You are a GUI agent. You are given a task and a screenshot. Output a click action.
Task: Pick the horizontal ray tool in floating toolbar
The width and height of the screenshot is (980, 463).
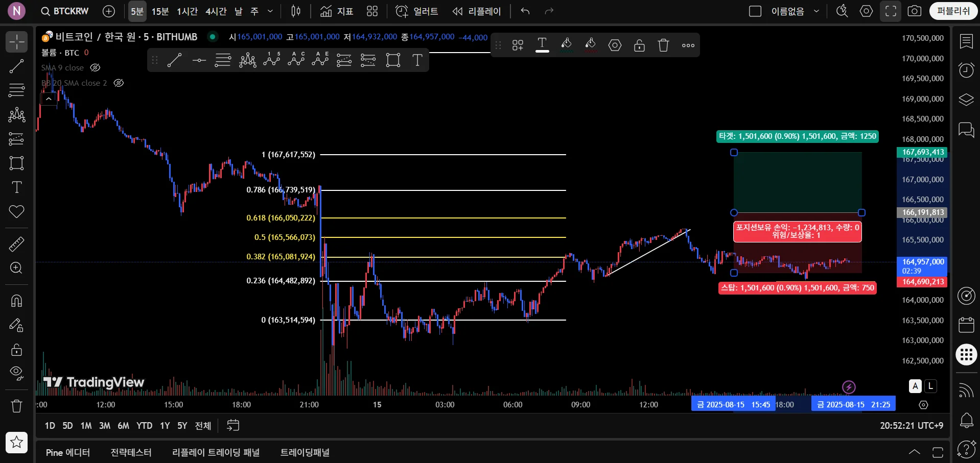click(199, 60)
